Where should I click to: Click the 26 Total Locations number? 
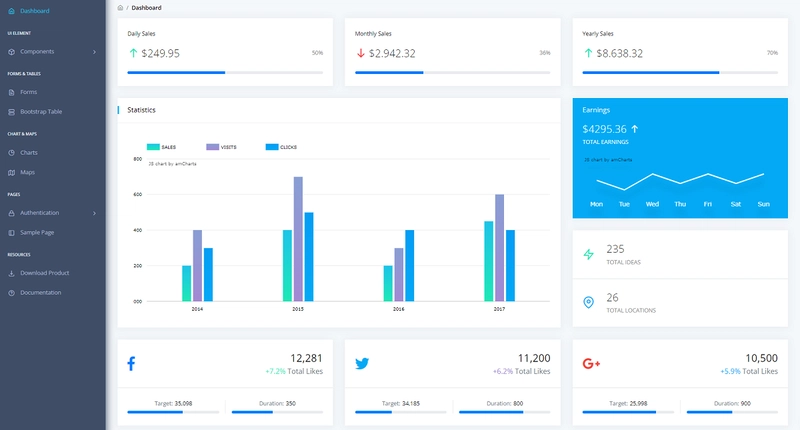[612, 297]
